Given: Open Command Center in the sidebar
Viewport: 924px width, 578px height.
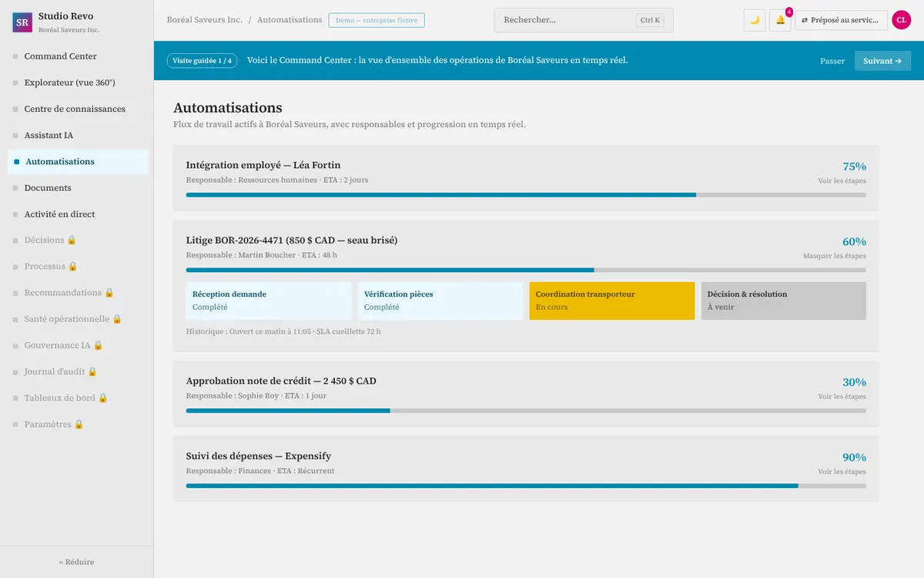Looking at the screenshot, I should tap(77, 56).
